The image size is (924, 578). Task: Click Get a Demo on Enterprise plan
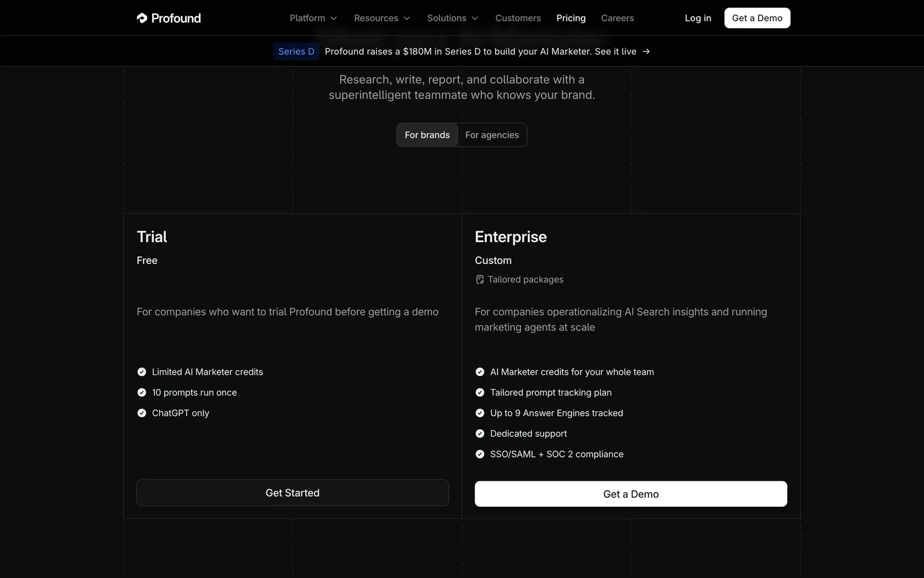pos(630,494)
